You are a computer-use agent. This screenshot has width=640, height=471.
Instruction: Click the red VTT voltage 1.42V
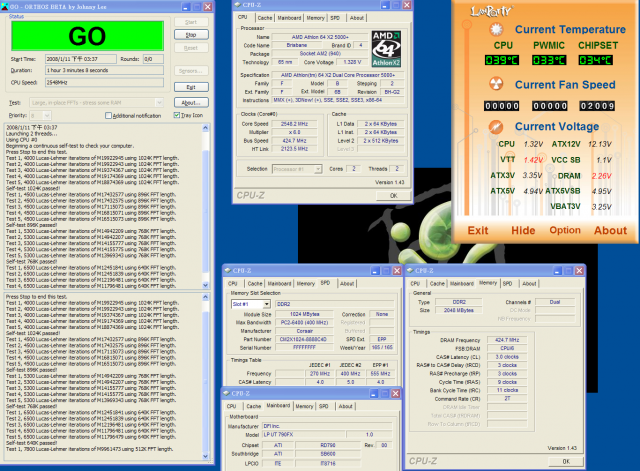(x=533, y=160)
